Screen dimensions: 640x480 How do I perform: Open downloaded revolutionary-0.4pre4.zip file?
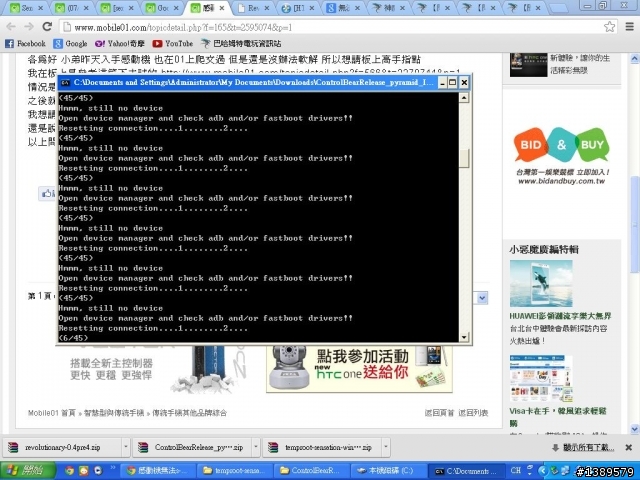click(x=62, y=447)
